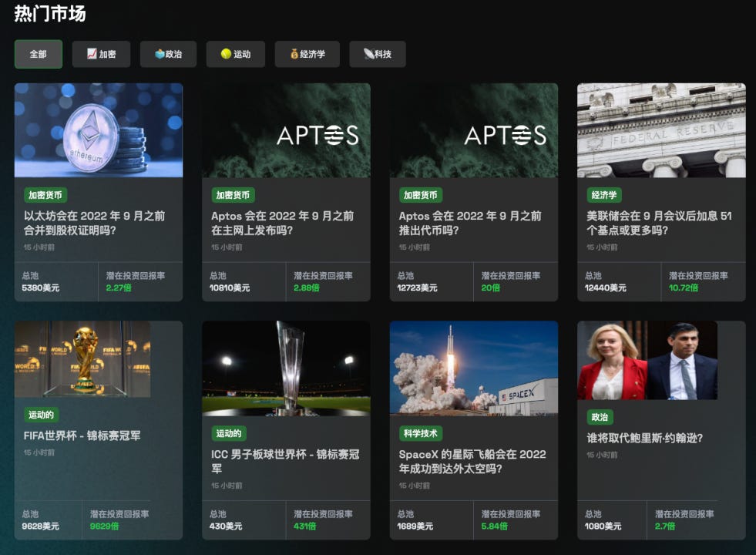The height and width of the screenshot is (555, 756).
Task: Click total pool 9628美元
Action: 41,526
